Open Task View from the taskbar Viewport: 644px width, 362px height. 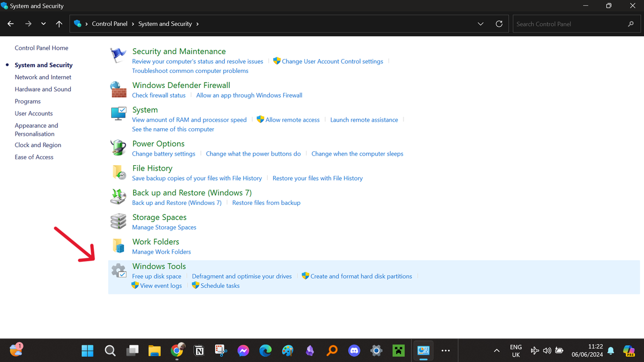point(133,351)
